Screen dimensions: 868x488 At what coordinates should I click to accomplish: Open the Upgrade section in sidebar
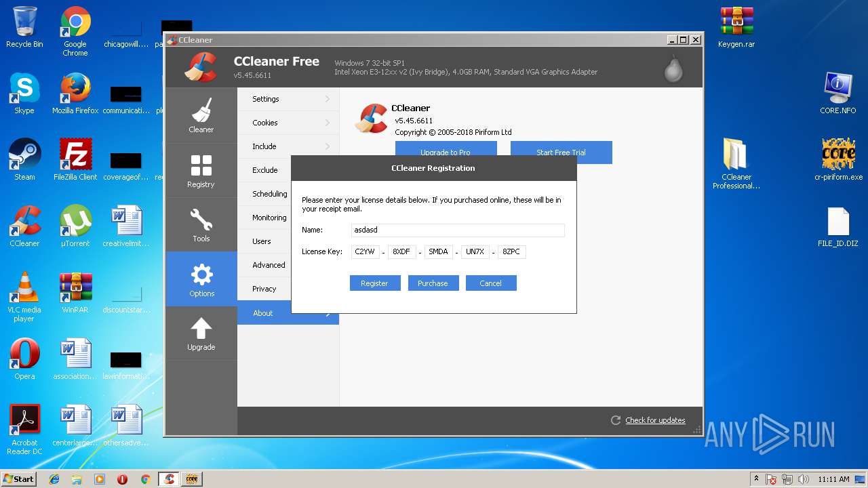click(x=201, y=333)
